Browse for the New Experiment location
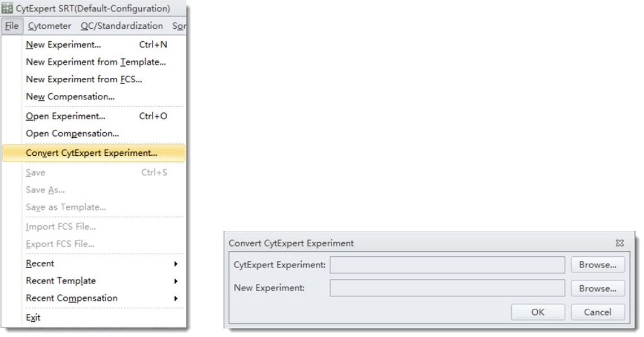Screen dimensions: 644x337 point(598,288)
